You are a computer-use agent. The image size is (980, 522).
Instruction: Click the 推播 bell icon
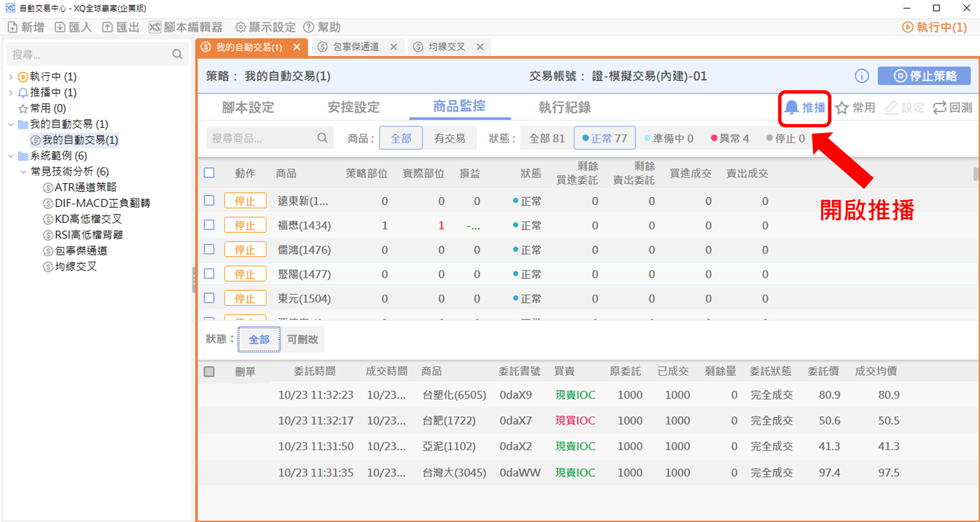coord(792,108)
